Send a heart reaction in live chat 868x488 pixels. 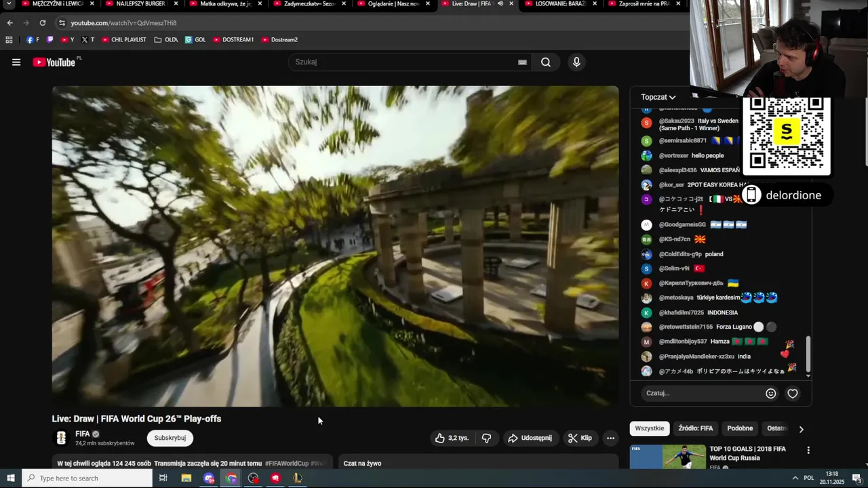coord(793,393)
